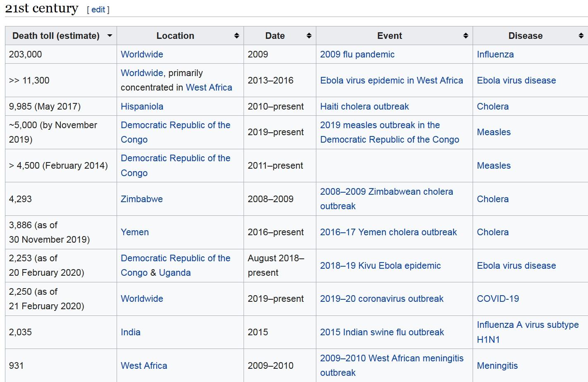Click the Disease column sort arrows
Image resolution: width=588 pixels, height=382 pixels.
[581, 36]
